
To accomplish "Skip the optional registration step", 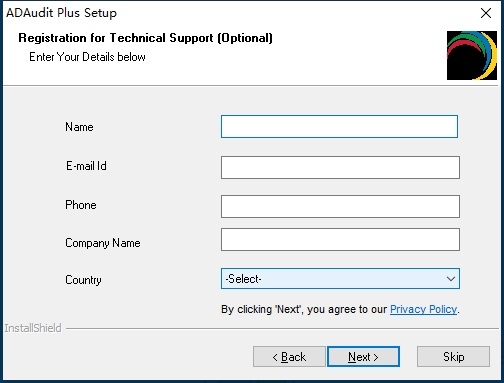I will coord(453,357).
